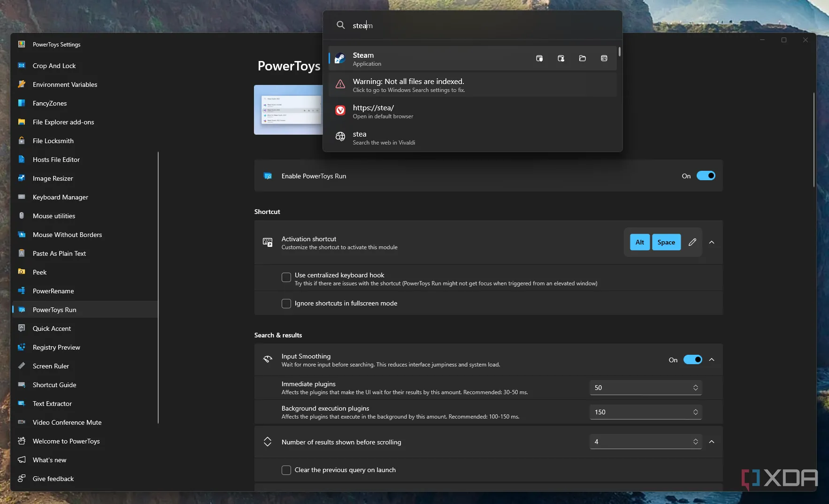Click the Background execution plugins 150 field
829x504 pixels.
click(645, 412)
